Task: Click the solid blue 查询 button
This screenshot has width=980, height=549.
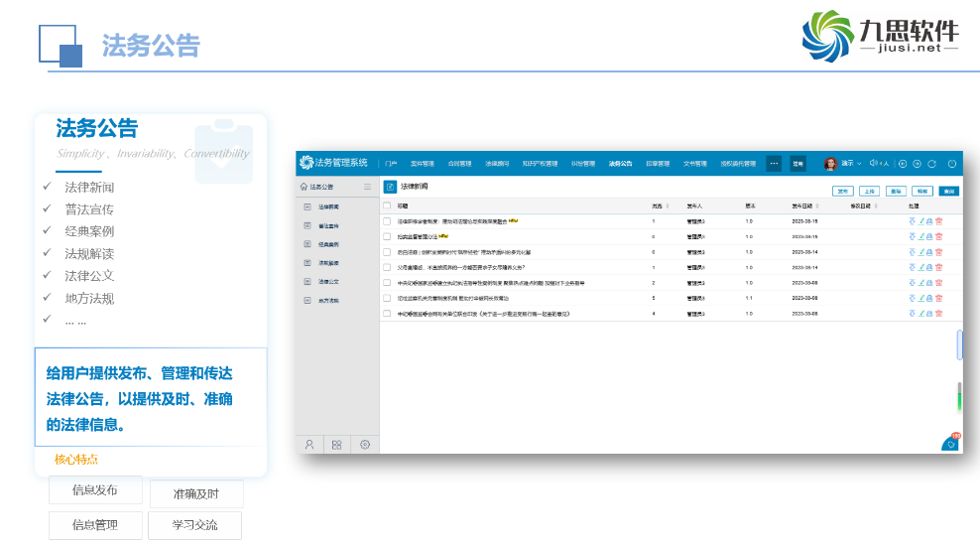Action: (x=949, y=190)
